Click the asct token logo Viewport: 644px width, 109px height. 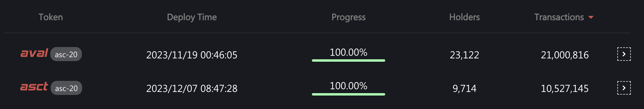[x=34, y=87]
